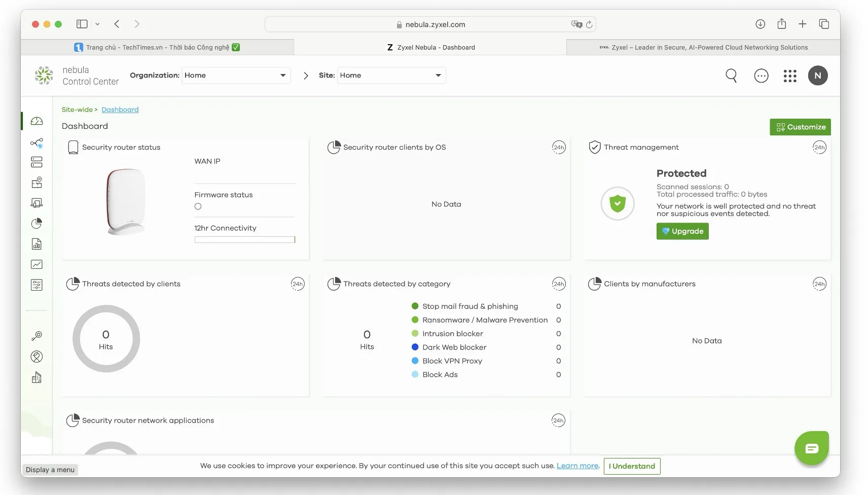Click 24h icon on Clients by manufacturers
The height and width of the screenshot is (495, 868).
(819, 284)
